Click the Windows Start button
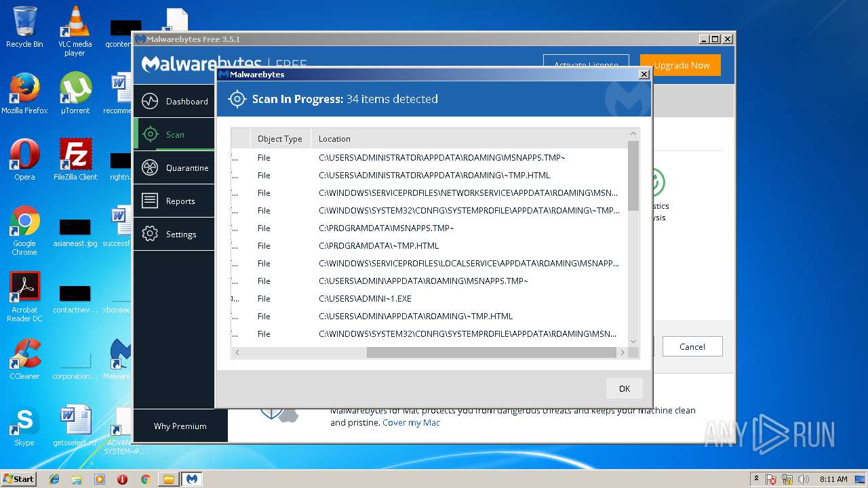868x488 pixels. [x=18, y=479]
